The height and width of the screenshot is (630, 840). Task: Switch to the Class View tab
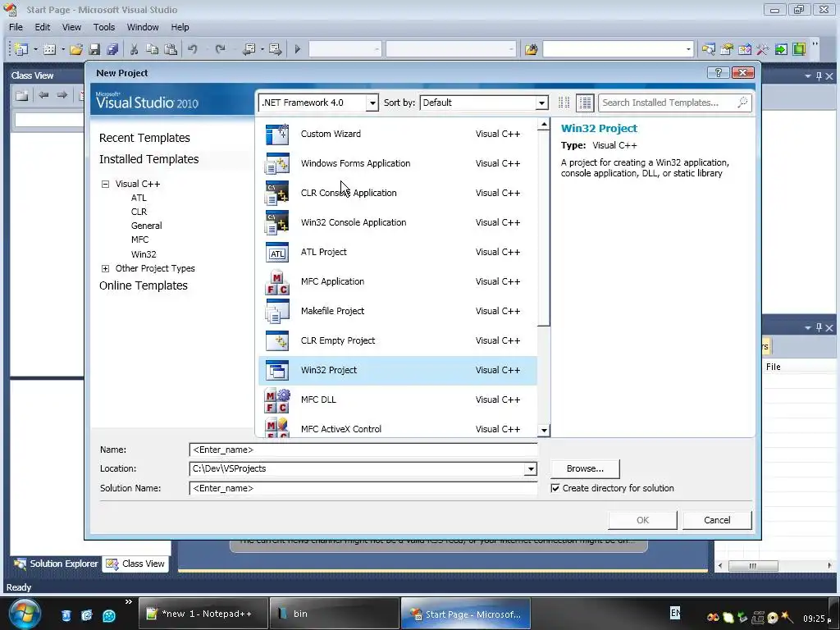pos(135,564)
